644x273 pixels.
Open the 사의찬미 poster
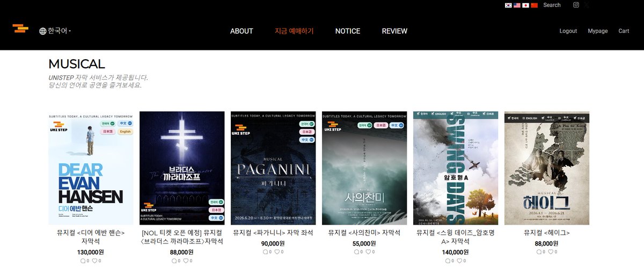click(364, 168)
